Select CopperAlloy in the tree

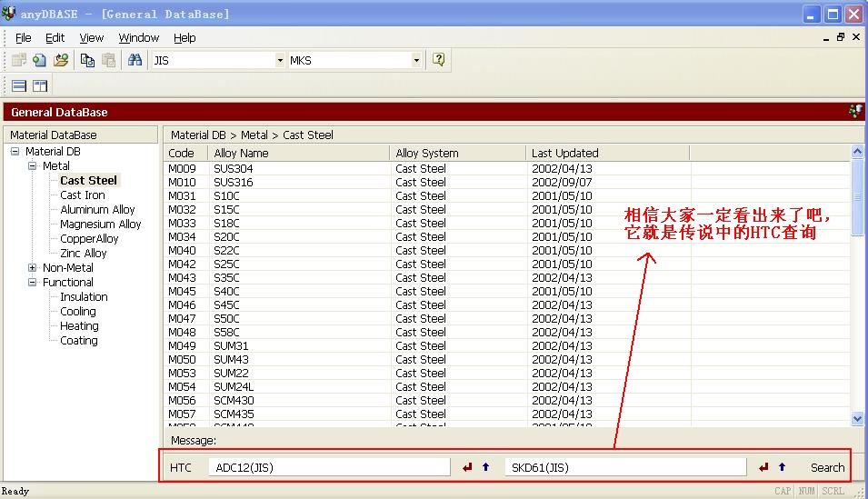coord(89,239)
